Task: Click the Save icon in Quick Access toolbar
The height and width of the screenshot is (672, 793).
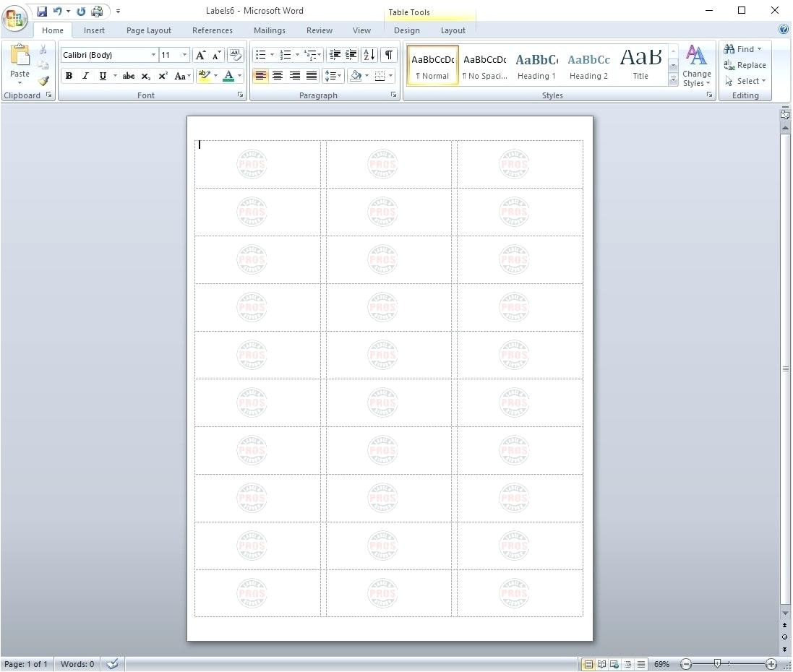Action: (42, 12)
